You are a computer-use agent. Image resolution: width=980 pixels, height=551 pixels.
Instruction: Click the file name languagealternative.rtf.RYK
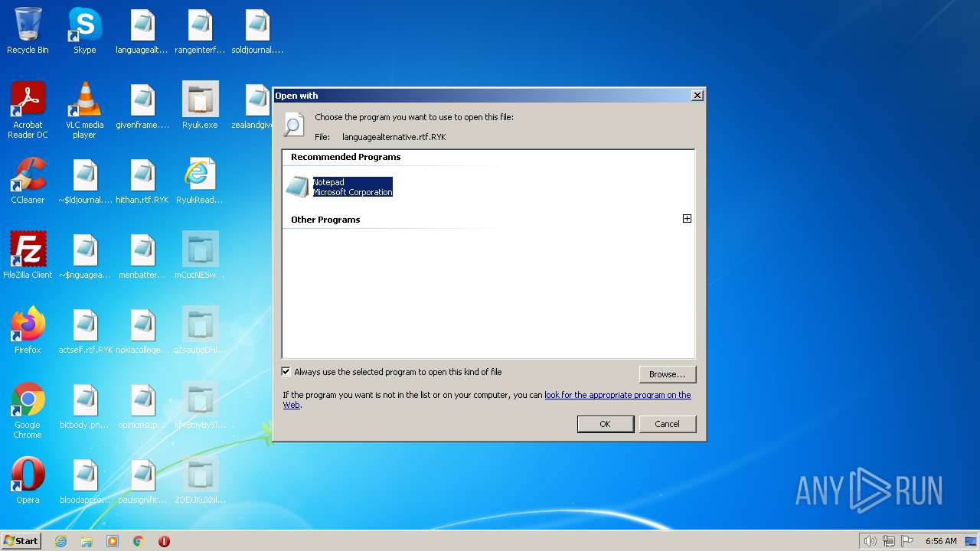(x=394, y=137)
